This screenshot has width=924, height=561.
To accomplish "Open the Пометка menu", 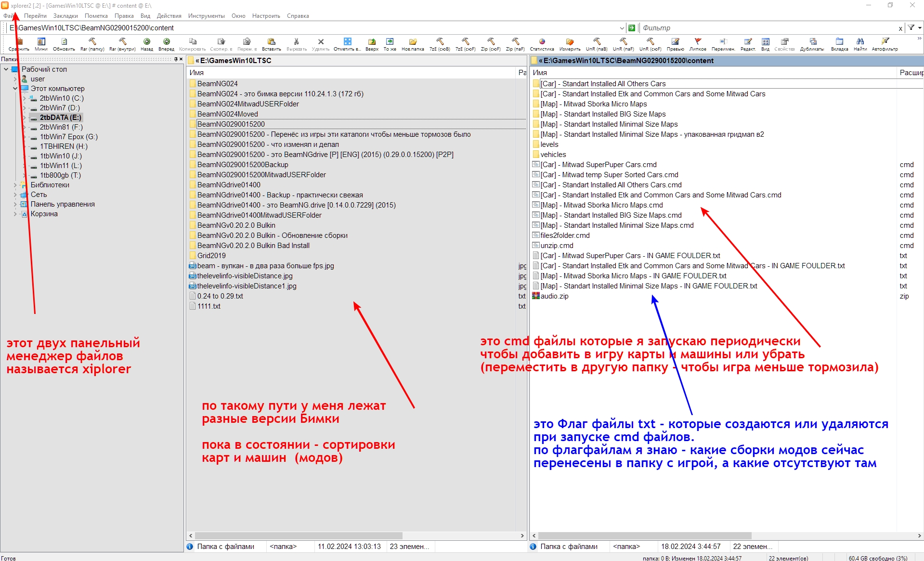I will pos(96,16).
